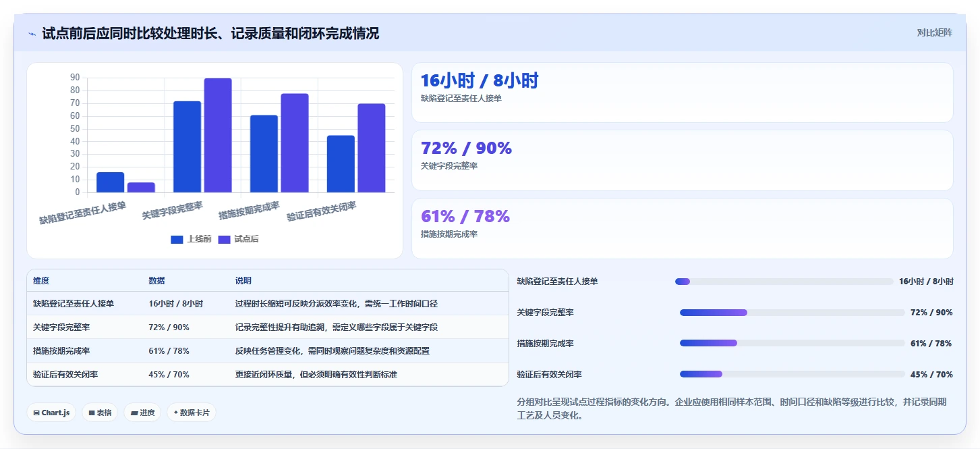Click the 维度 table column header
The image size is (980, 449).
click(x=41, y=281)
